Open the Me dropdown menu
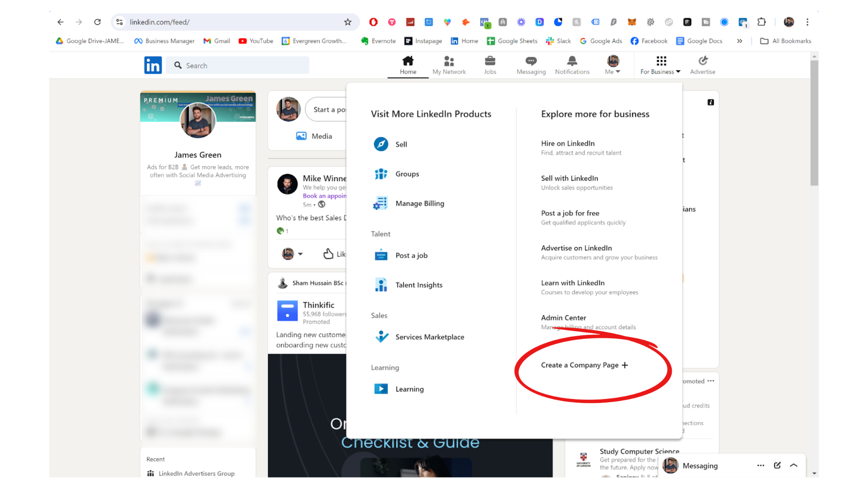Screen dimensions: 868x488 click(x=613, y=65)
